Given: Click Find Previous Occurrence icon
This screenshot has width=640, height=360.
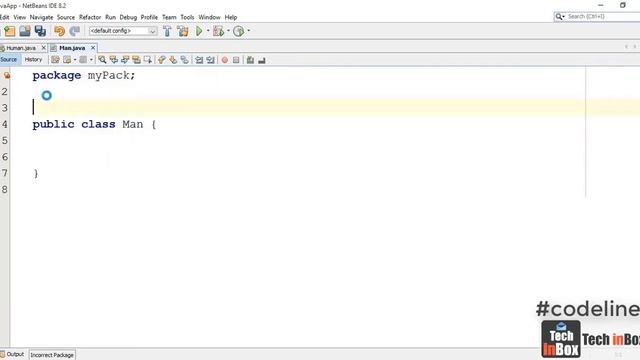Looking at the screenshot, I should (x=113, y=60).
